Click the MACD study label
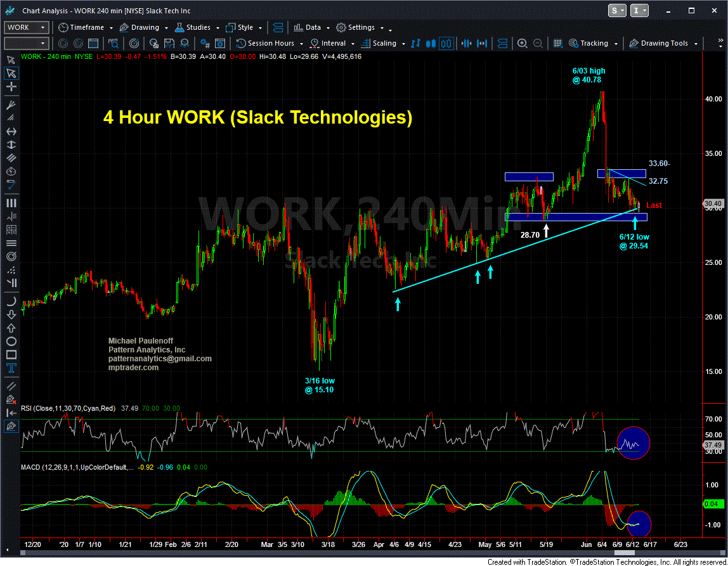This screenshot has height=566, width=728. [77, 467]
